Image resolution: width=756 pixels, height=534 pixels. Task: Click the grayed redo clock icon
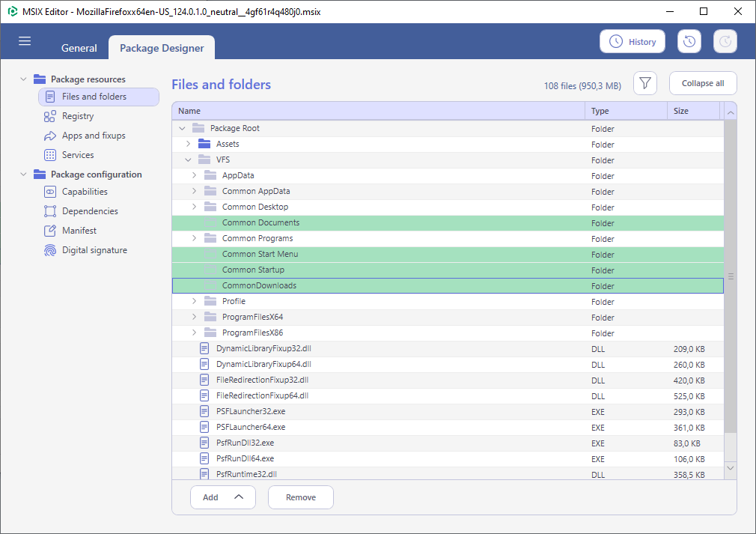(725, 41)
